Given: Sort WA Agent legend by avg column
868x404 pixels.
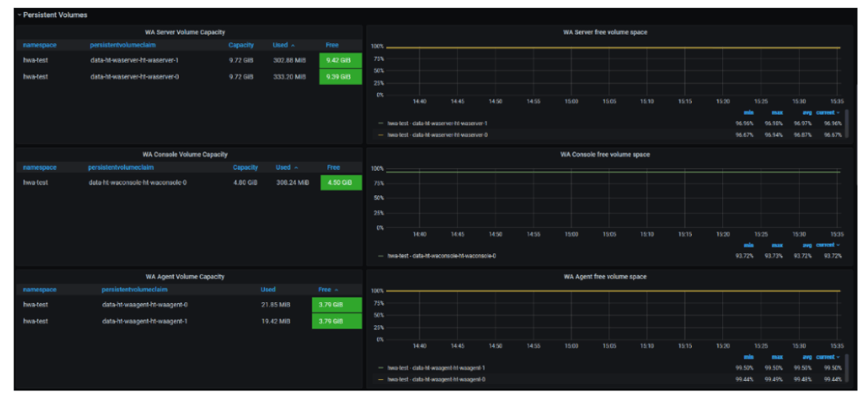Looking at the screenshot, I should click(x=806, y=357).
